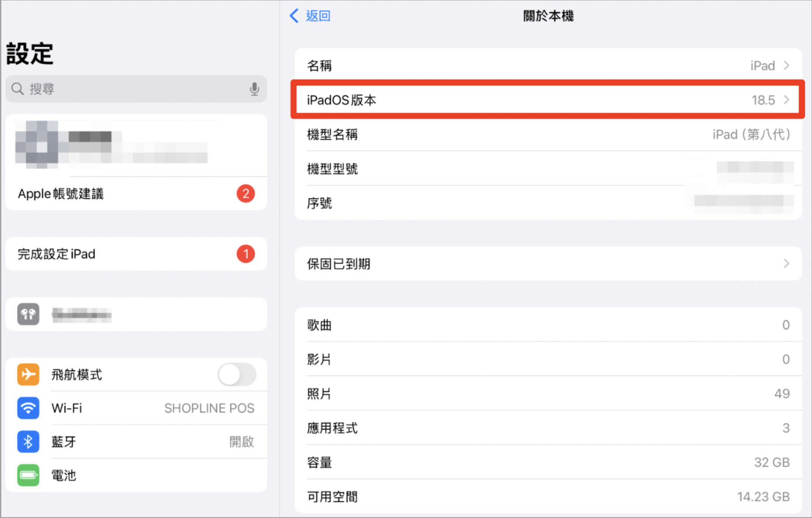812x518 pixels.
Task: Select the 容量 row label
Action: pos(319,462)
